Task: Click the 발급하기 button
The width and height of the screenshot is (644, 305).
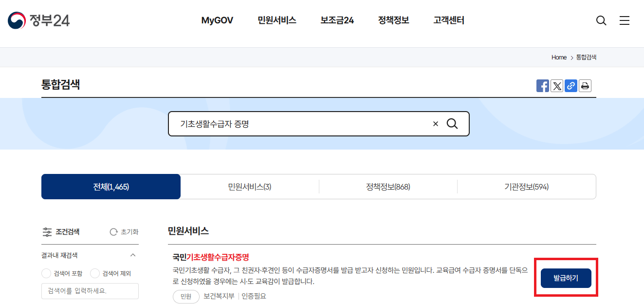Action: point(566,278)
